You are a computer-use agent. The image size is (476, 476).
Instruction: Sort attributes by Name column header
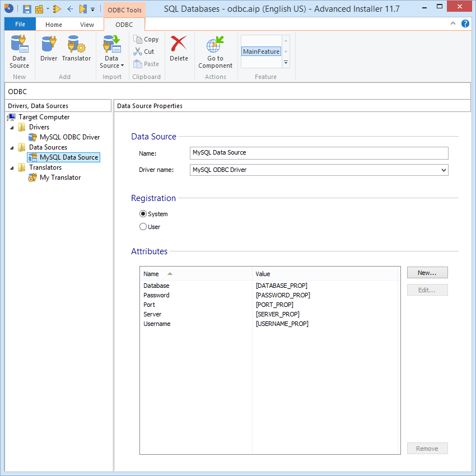[x=196, y=273]
